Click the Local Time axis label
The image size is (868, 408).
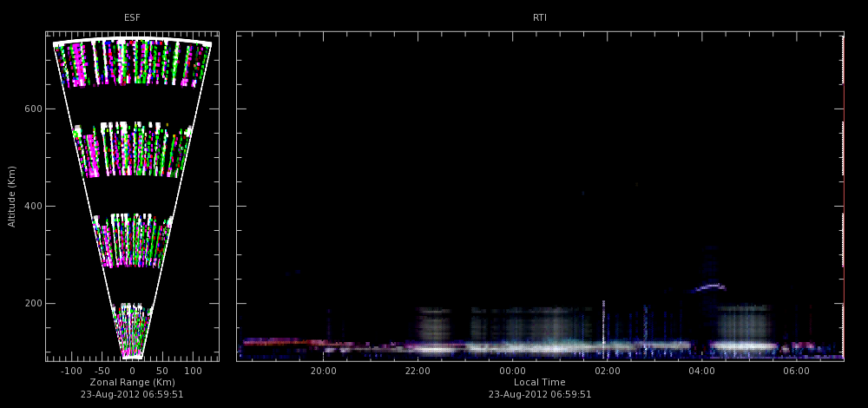(540, 383)
